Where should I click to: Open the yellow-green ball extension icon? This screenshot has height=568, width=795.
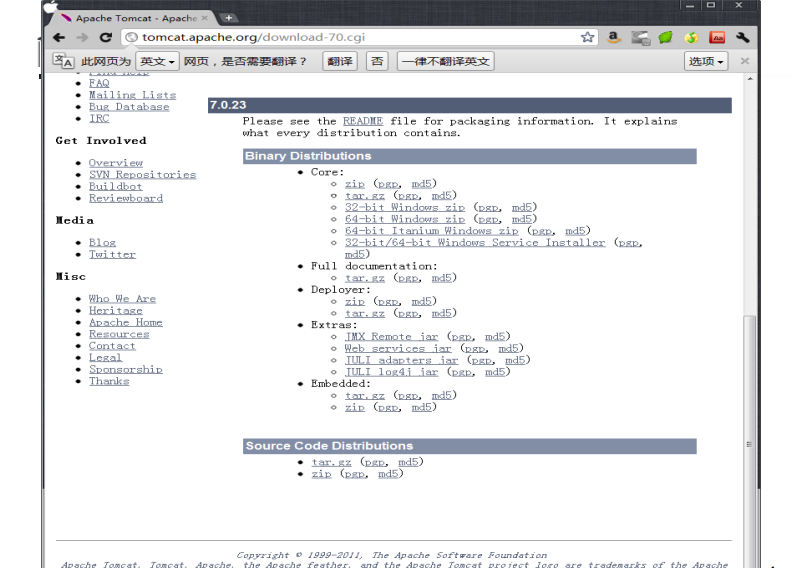click(x=691, y=38)
